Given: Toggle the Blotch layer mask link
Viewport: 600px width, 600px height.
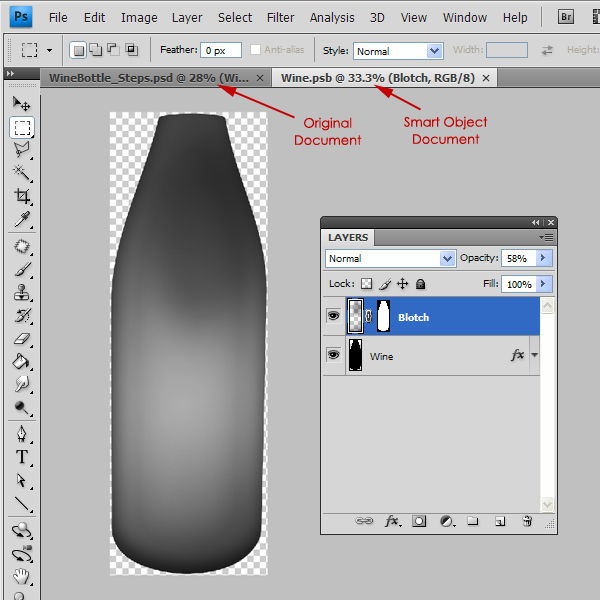Looking at the screenshot, I should coord(369,316).
